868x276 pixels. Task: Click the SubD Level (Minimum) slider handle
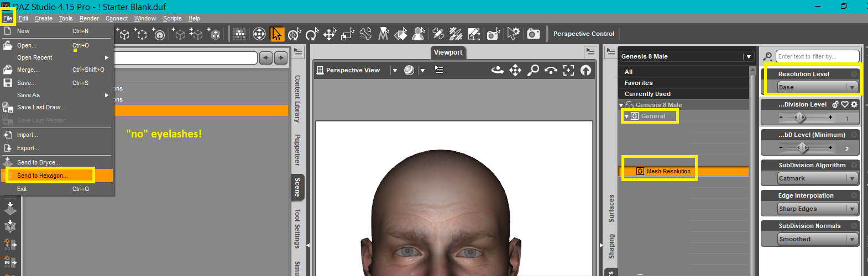[x=803, y=147]
